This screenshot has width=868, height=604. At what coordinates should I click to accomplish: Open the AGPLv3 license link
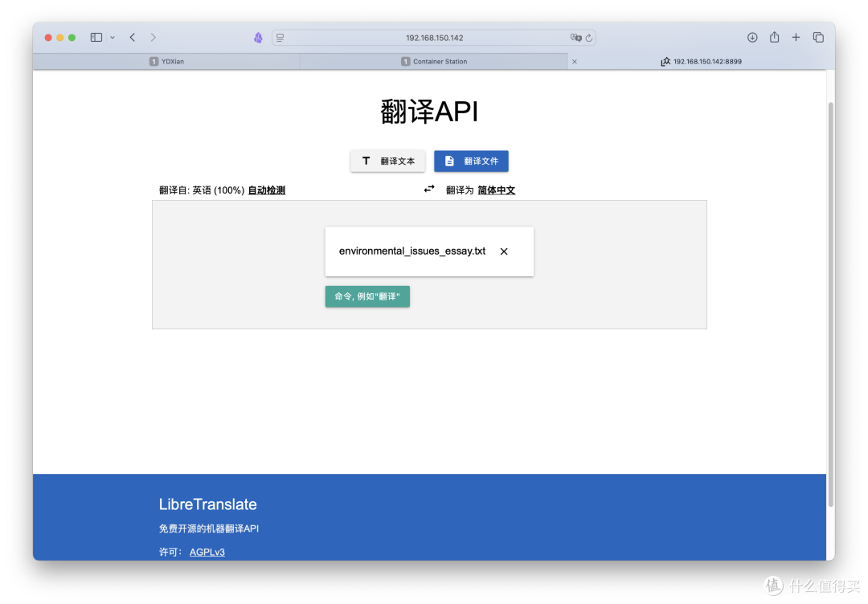pyautogui.click(x=207, y=552)
